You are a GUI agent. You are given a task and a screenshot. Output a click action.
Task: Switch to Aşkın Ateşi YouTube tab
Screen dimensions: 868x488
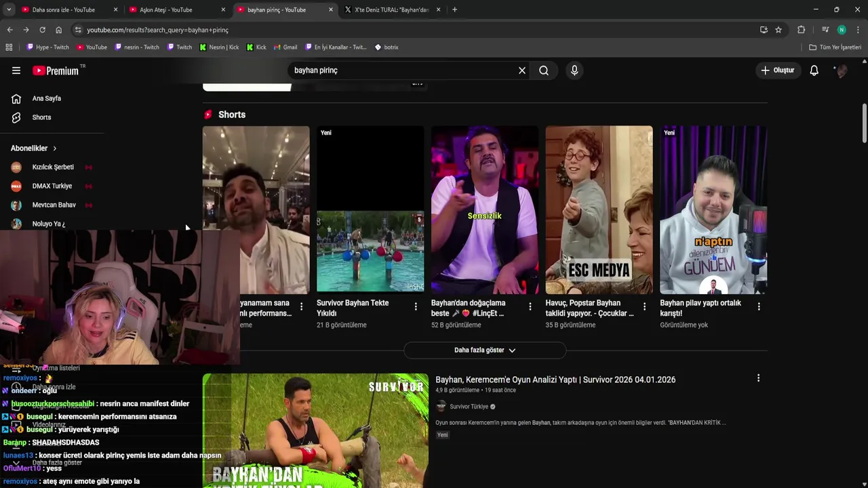click(x=176, y=9)
